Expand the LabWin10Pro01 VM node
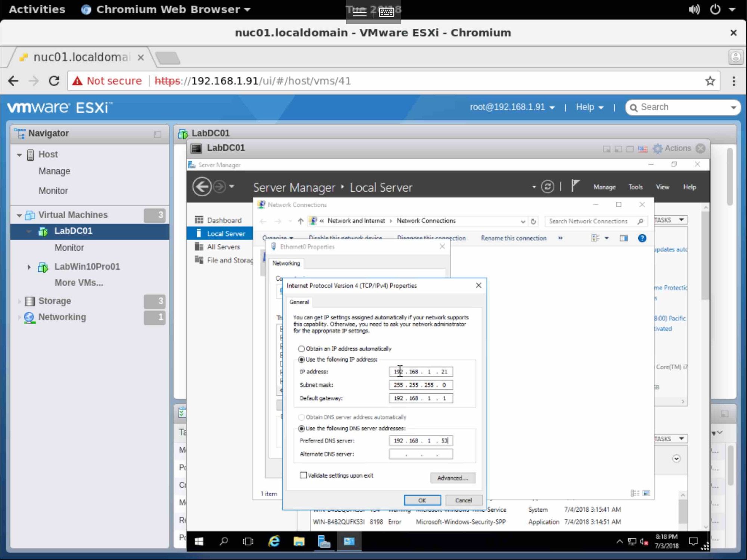The width and height of the screenshot is (747, 560). (x=29, y=267)
